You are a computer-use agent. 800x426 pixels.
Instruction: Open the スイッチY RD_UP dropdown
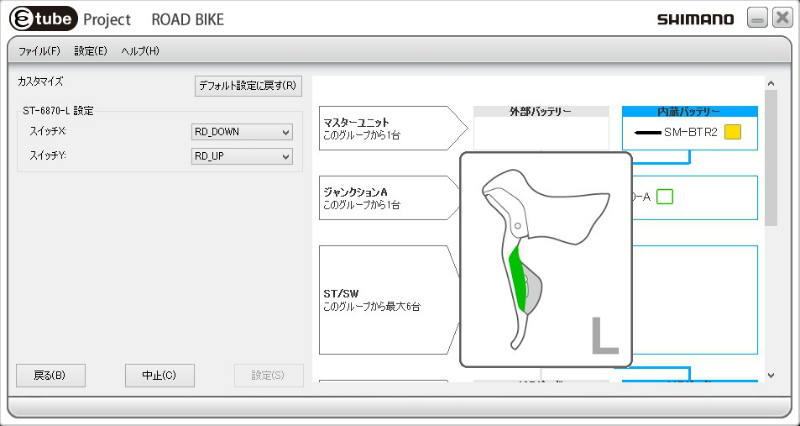point(242,157)
